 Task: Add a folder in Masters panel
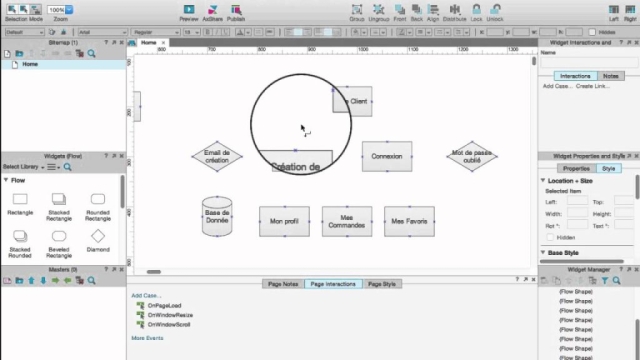(19, 280)
